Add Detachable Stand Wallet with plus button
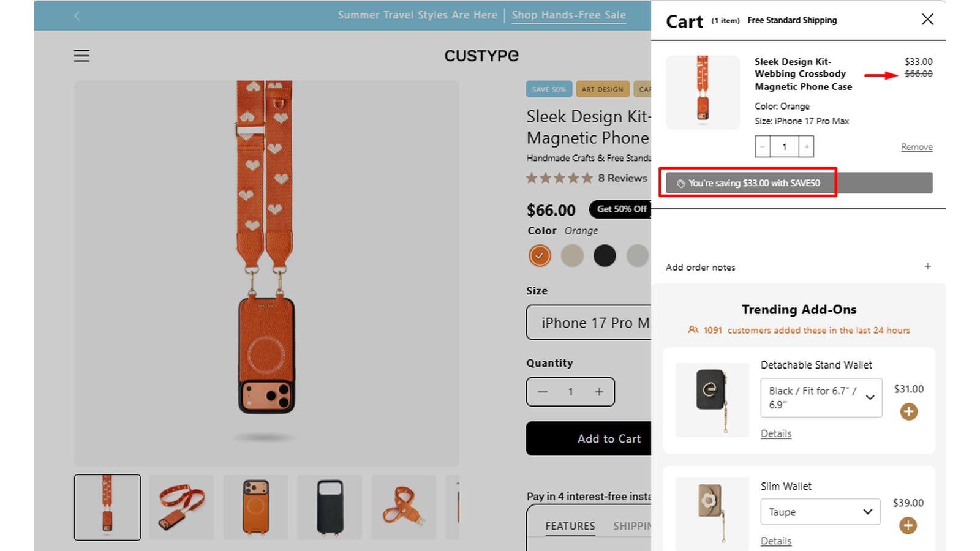This screenshot has height=551, width=980. pyautogui.click(x=908, y=411)
